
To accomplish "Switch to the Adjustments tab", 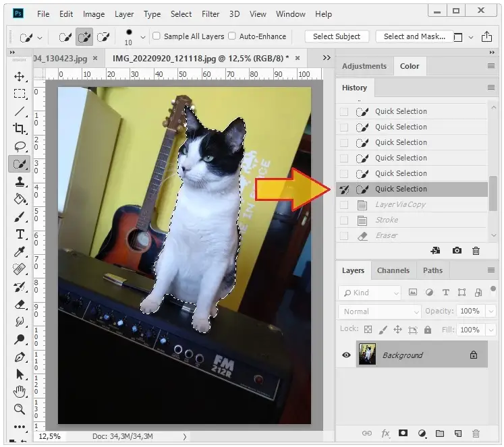I will [x=364, y=66].
